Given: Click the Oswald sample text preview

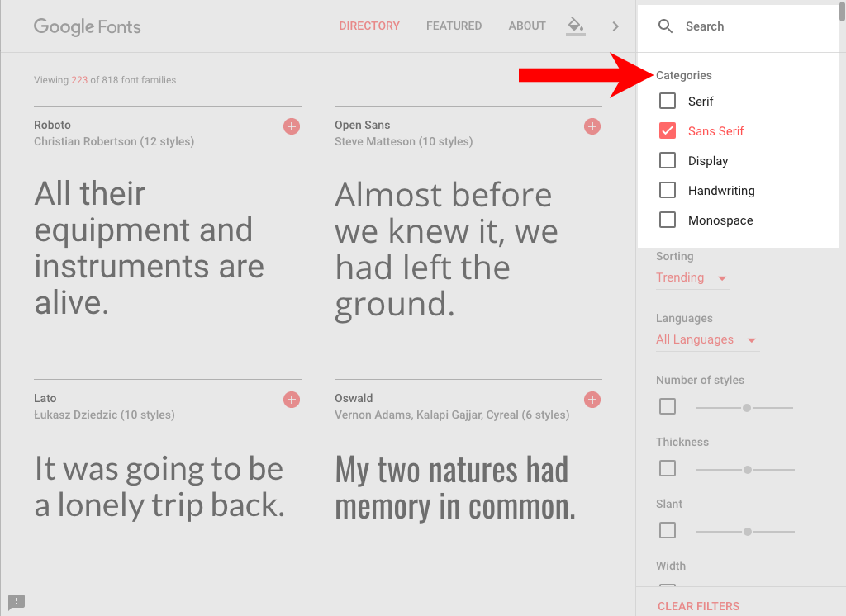Looking at the screenshot, I should pyautogui.click(x=455, y=488).
